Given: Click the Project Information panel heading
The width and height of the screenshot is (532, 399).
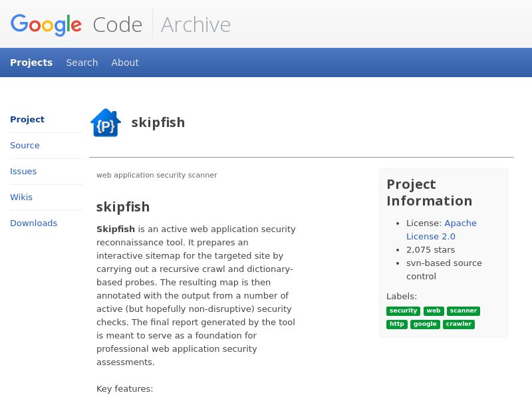Looking at the screenshot, I should click(x=430, y=192).
